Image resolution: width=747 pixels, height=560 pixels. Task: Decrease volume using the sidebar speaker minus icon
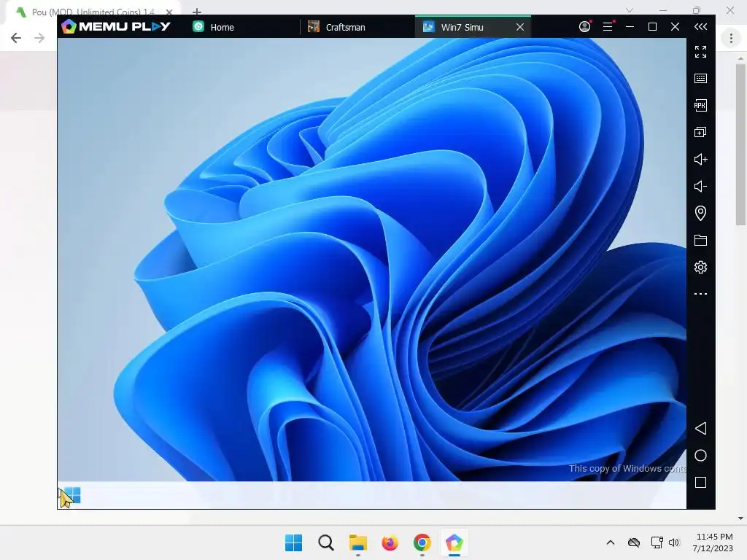click(x=700, y=186)
